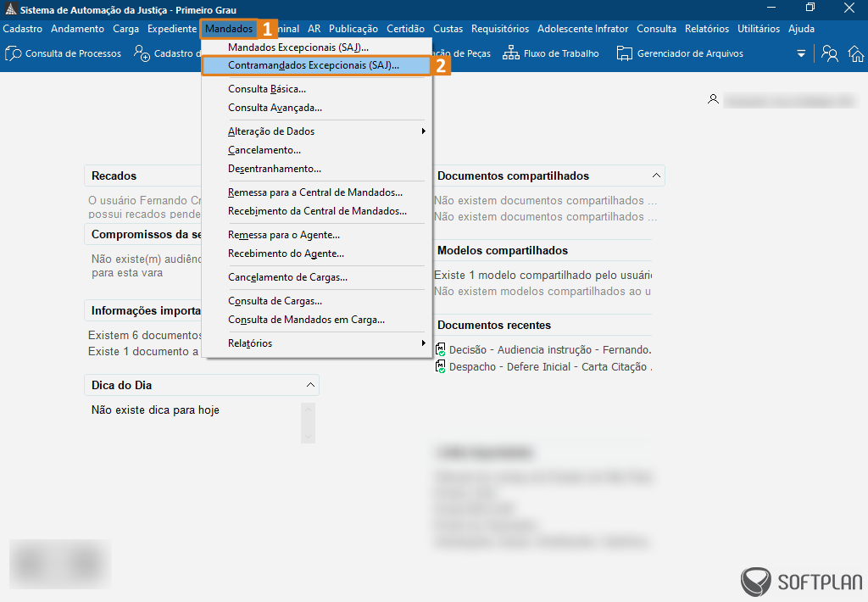Select Cancelamento menu entry
The height and width of the screenshot is (602, 868).
(x=316, y=150)
